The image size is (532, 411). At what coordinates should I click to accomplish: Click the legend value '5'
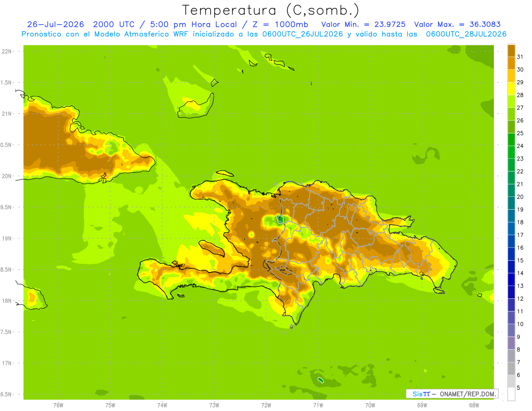[x=519, y=388]
